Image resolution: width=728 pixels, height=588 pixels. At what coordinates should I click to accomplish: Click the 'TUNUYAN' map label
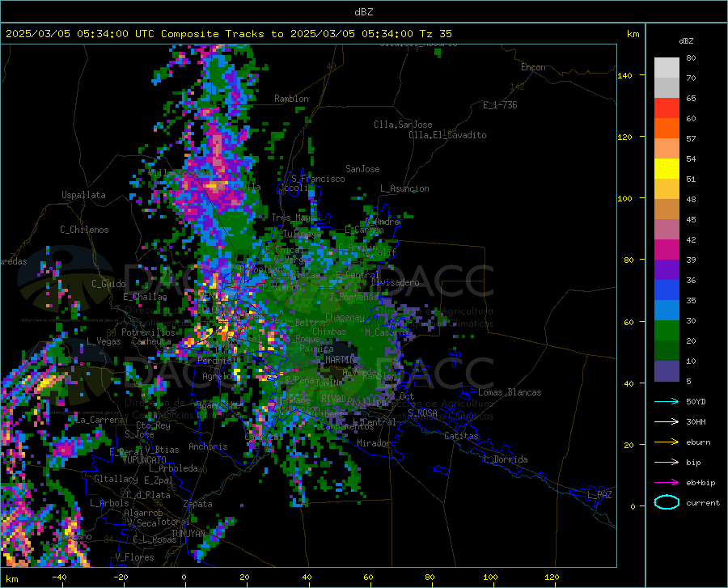188,534
